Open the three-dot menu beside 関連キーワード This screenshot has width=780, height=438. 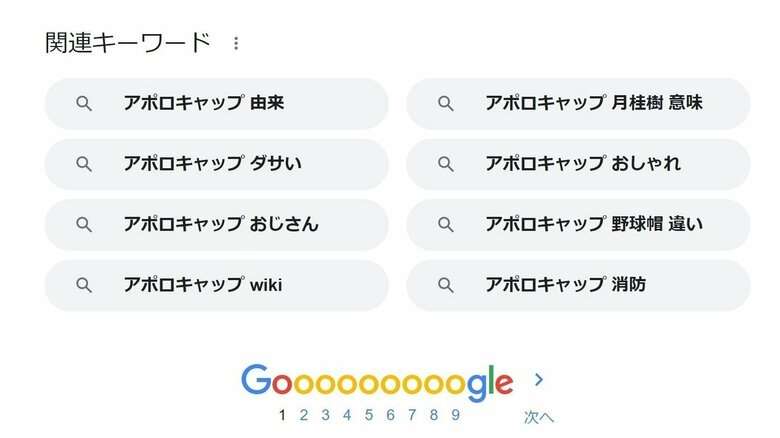236,43
